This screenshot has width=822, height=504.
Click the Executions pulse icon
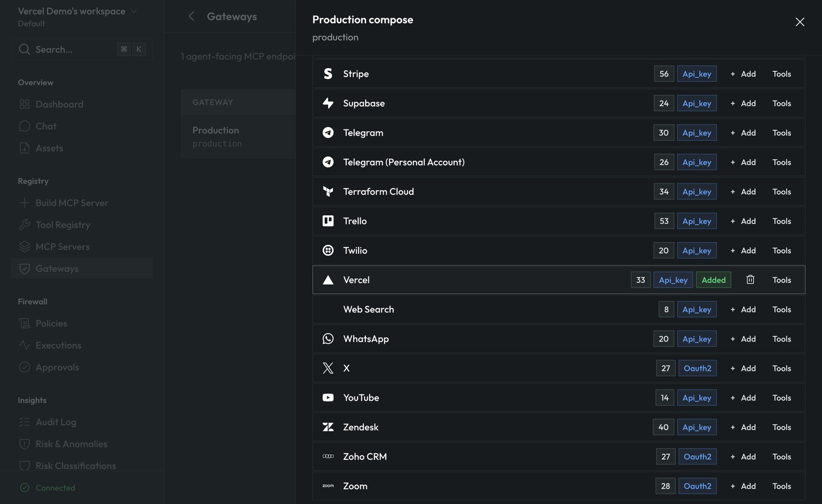point(24,345)
